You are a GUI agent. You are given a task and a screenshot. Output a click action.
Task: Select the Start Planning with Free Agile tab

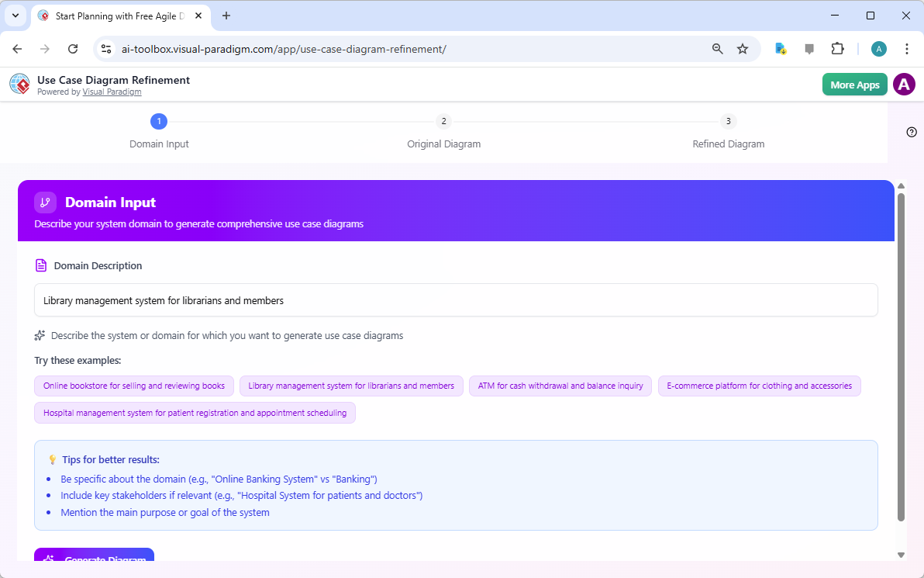click(116, 16)
